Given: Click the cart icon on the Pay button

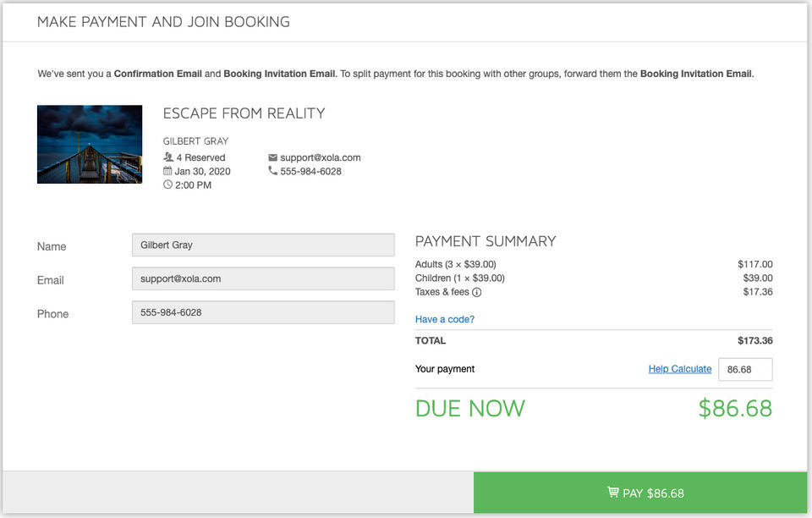Looking at the screenshot, I should [x=612, y=493].
